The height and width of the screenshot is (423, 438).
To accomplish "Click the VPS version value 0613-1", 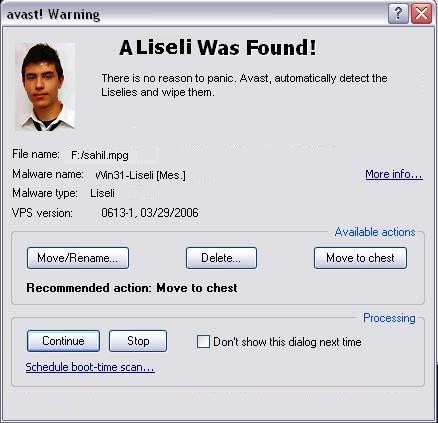I will (150, 213).
